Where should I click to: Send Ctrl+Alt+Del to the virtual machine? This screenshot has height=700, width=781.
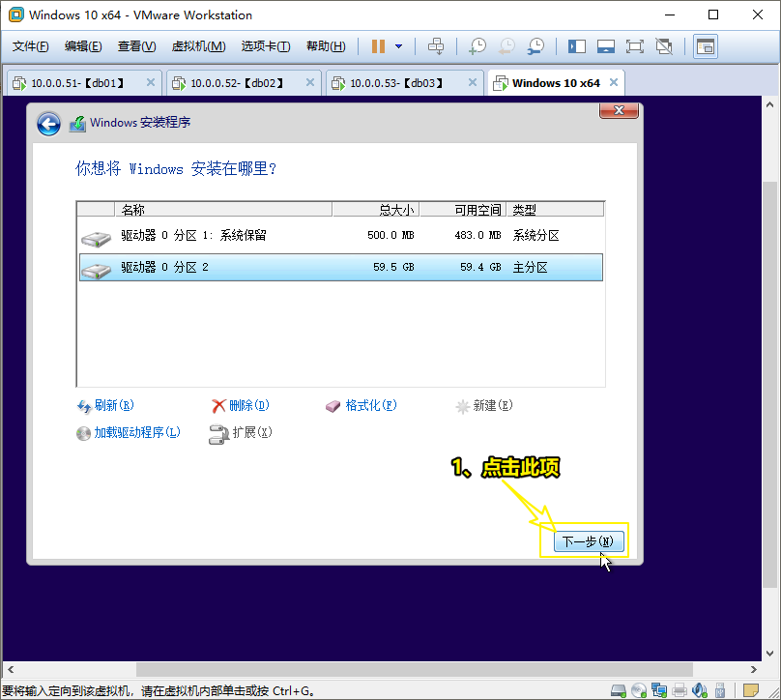(x=436, y=46)
